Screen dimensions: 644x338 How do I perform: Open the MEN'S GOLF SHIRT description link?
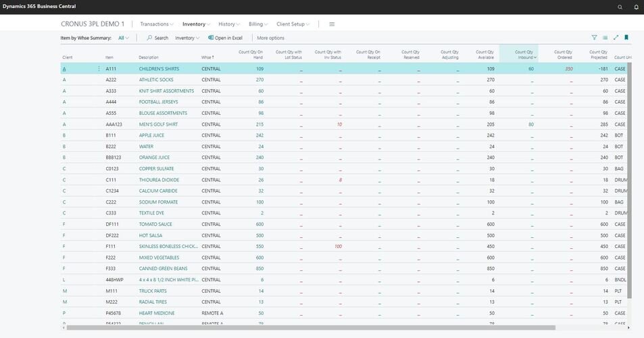158,124
